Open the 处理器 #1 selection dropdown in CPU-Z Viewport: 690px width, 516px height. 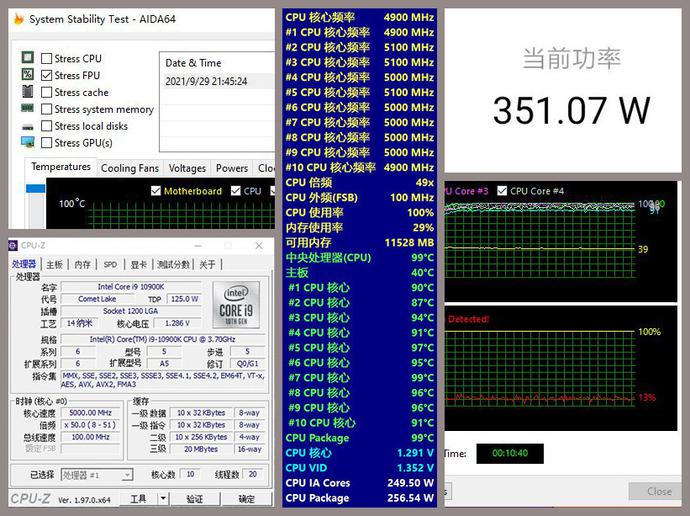pos(127,475)
